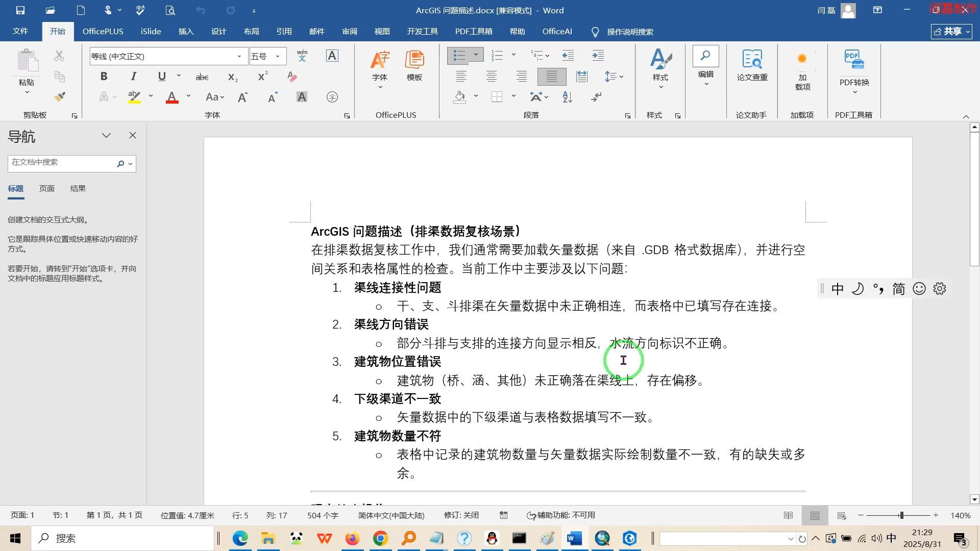The image size is (980, 551).
Task: Toggle justify alignment
Action: click(x=551, y=77)
